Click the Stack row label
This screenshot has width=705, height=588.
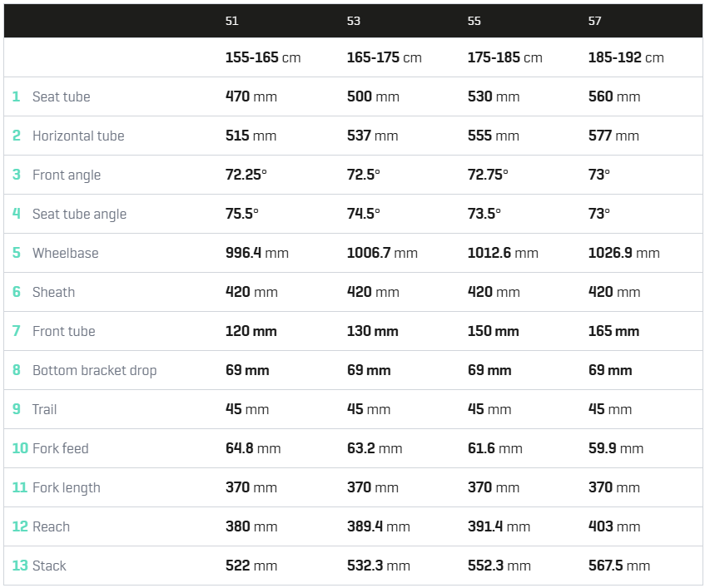coord(49,566)
